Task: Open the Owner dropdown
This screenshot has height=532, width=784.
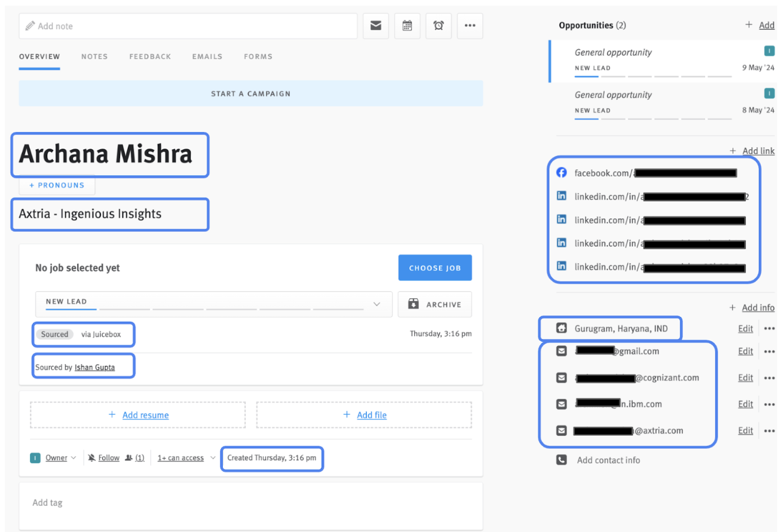Action: (61, 458)
